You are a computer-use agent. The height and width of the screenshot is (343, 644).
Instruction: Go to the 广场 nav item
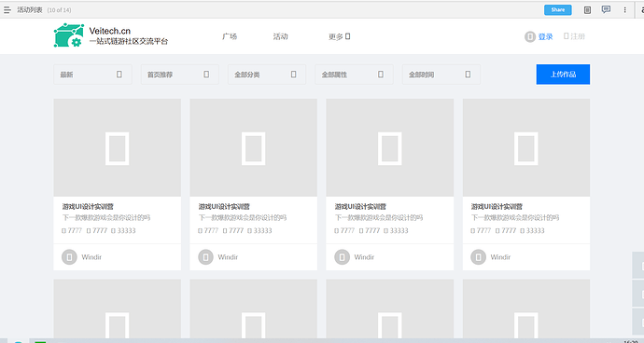coord(230,36)
